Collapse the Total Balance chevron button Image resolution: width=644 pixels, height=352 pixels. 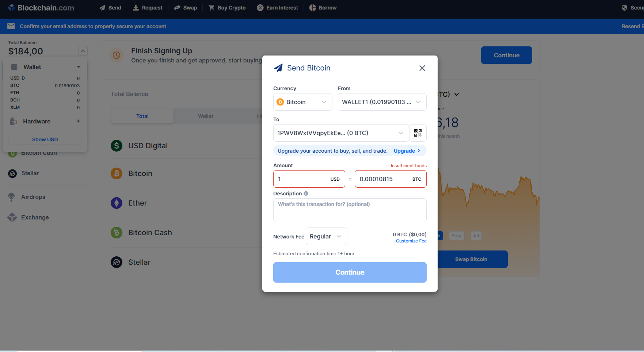click(x=83, y=51)
